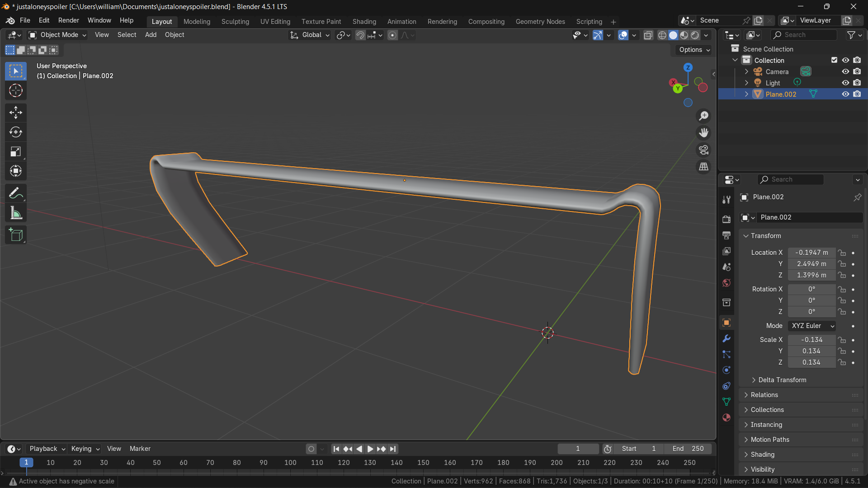Open the Add menu in viewport header

151,35
